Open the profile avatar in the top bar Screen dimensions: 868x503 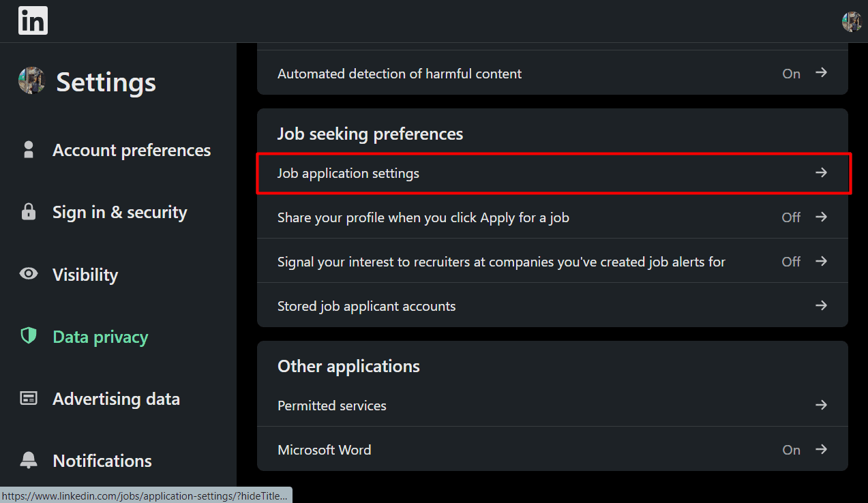852,22
